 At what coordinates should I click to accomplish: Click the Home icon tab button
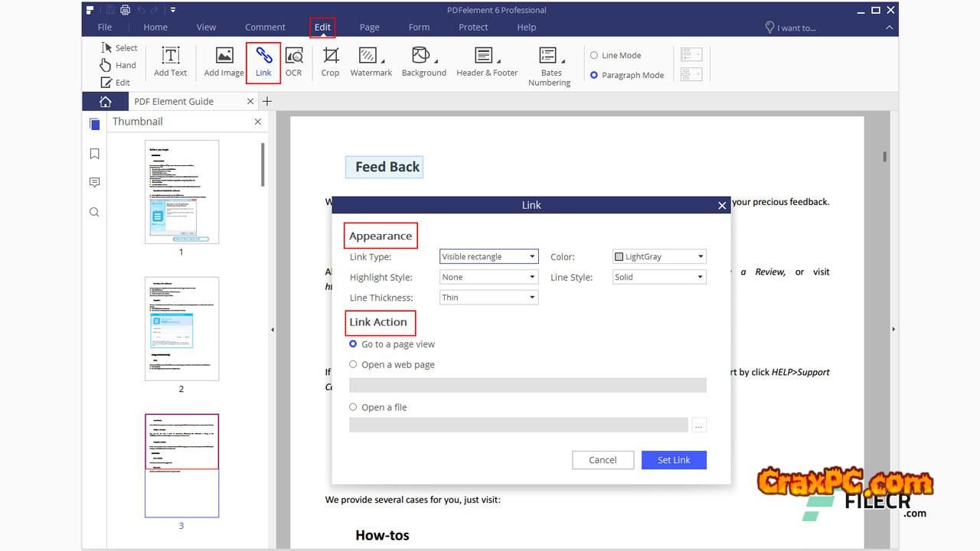click(x=105, y=101)
